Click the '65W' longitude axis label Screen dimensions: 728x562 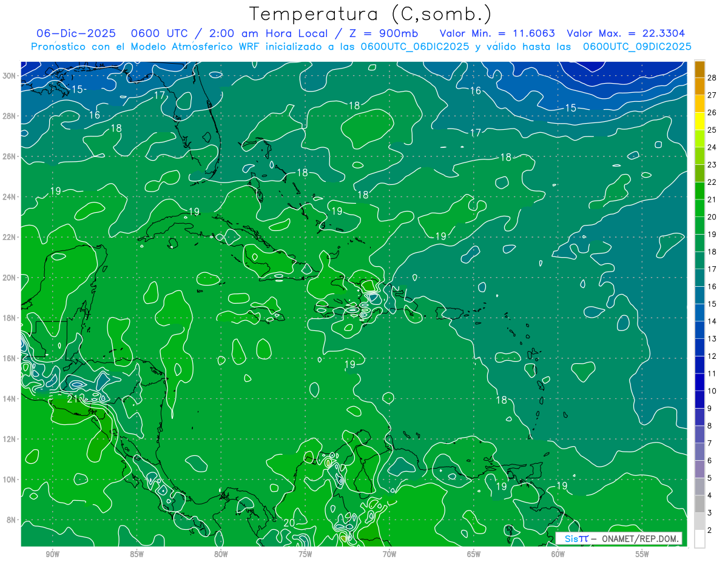(x=474, y=554)
